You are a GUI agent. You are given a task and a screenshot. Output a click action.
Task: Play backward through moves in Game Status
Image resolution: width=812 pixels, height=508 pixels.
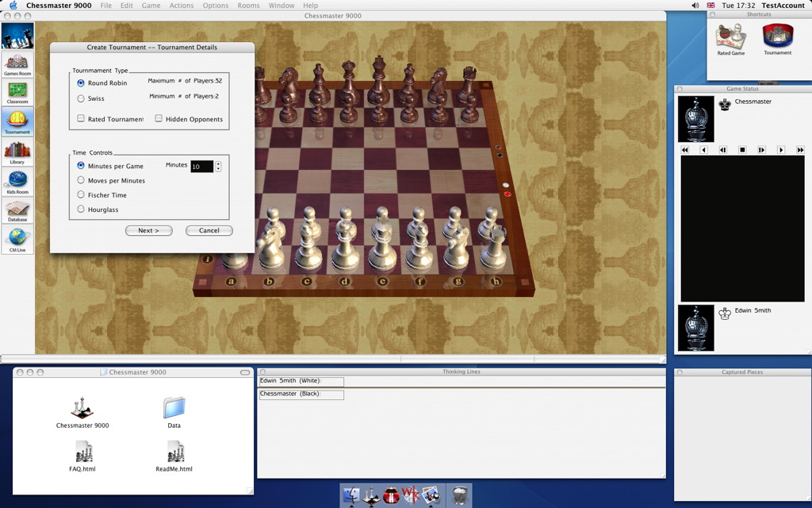(x=723, y=150)
